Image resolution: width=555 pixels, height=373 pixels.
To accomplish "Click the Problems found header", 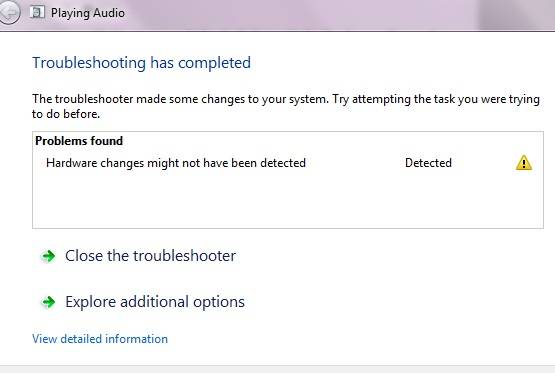I will (79, 141).
